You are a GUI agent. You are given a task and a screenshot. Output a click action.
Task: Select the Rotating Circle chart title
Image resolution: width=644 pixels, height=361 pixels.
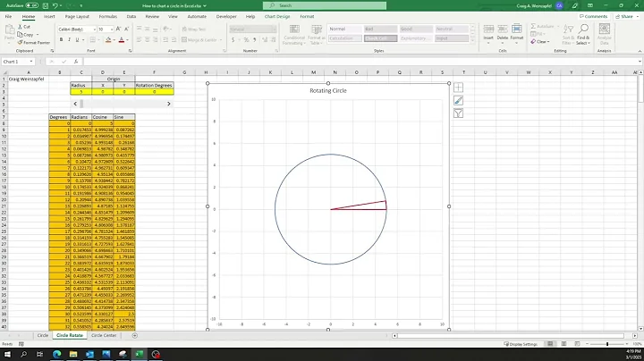pos(328,90)
